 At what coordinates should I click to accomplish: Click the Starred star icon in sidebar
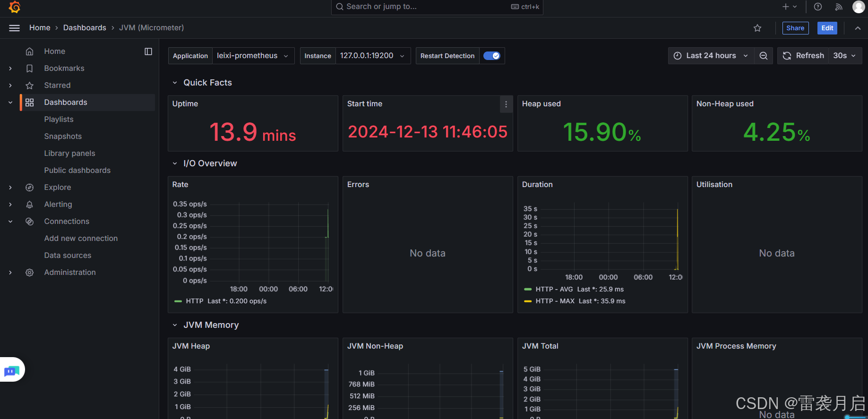(x=29, y=86)
